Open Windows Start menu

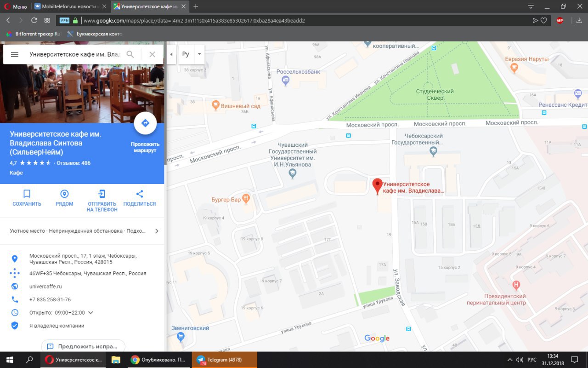click(x=9, y=360)
